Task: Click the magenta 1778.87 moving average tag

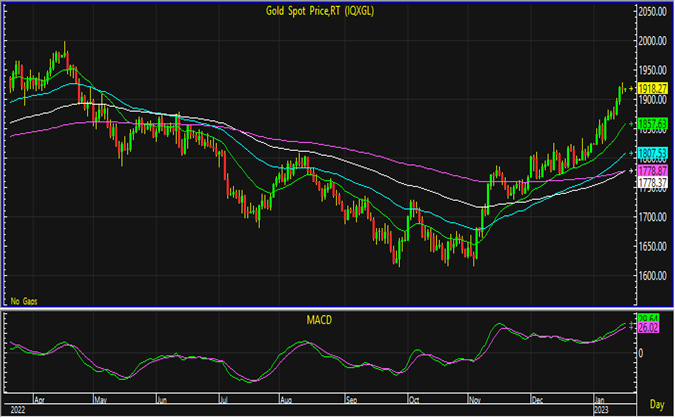Action: [653, 172]
